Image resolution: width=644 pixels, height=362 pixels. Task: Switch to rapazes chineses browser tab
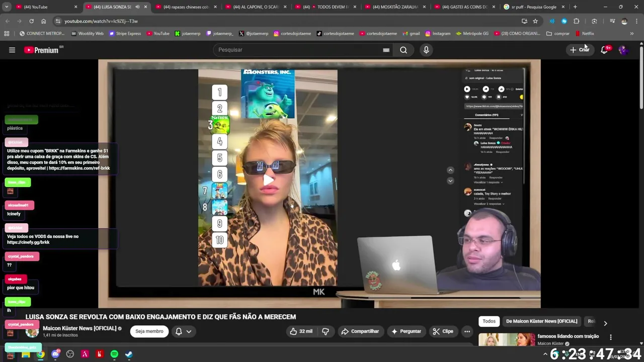[x=185, y=7]
